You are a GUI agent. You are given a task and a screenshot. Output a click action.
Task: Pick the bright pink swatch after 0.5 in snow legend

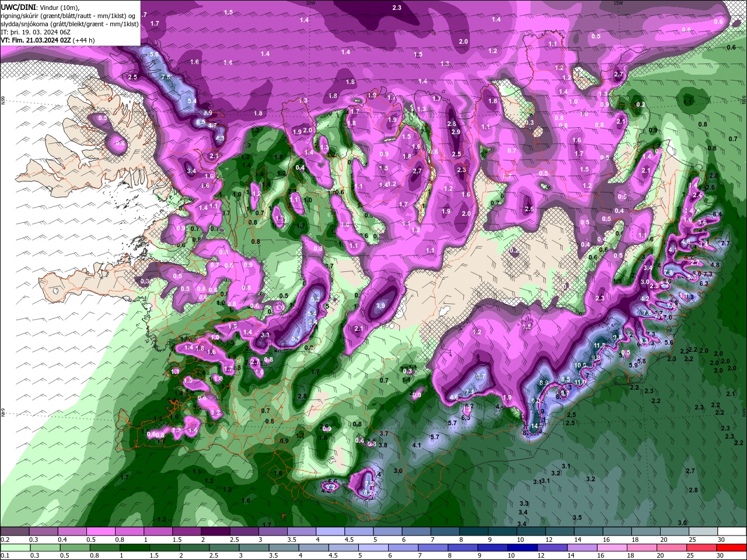pyautogui.click(x=100, y=531)
